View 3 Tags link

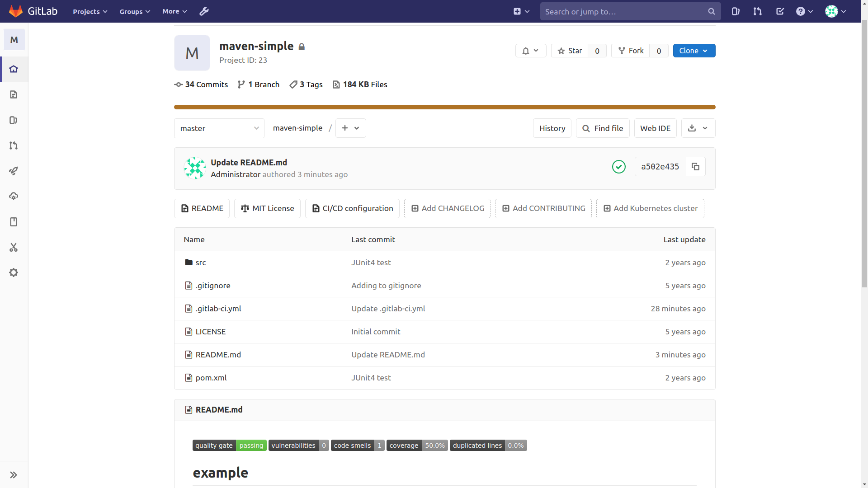[306, 84]
